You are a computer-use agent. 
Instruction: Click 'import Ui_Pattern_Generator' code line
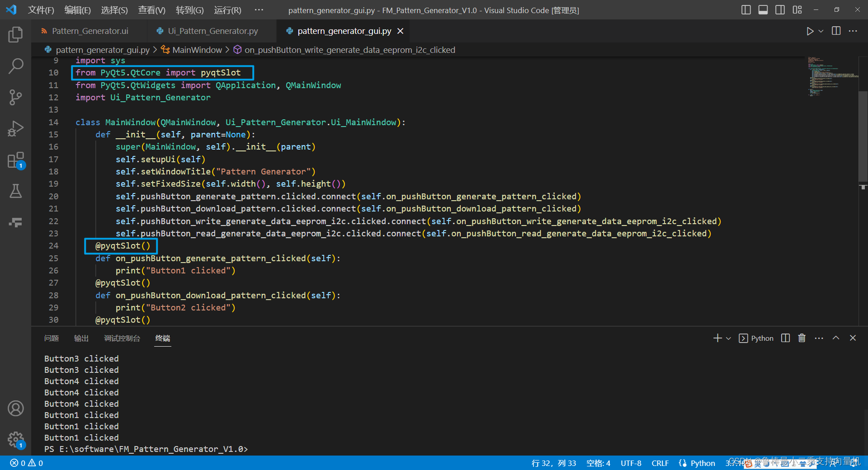[143, 98]
